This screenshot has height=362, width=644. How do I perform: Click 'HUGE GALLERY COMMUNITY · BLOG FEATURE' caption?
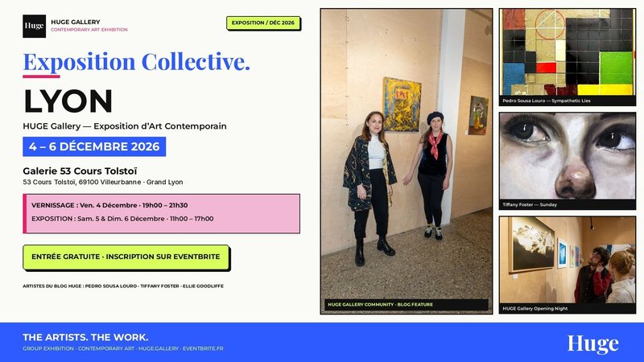380,305
